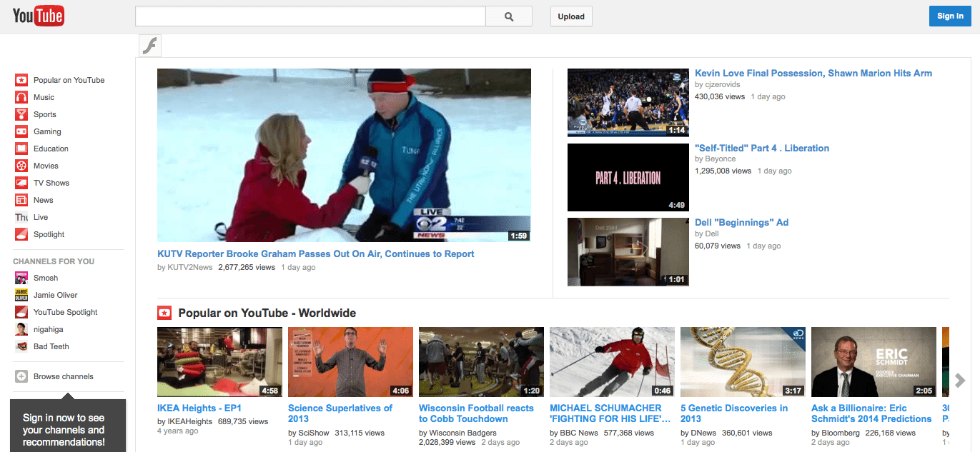Click the Flash plugin icon above the feed
This screenshot has height=452, width=980.
[x=149, y=44]
